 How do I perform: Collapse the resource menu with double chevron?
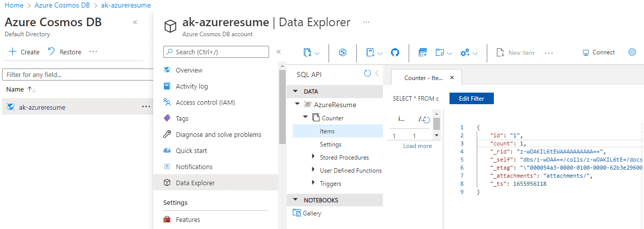279,52
